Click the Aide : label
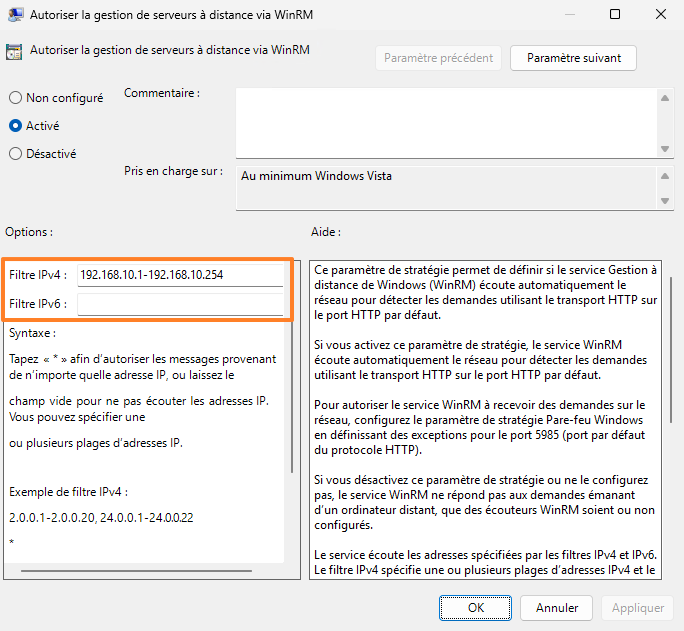This screenshot has height=631, width=684. [x=326, y=232]
